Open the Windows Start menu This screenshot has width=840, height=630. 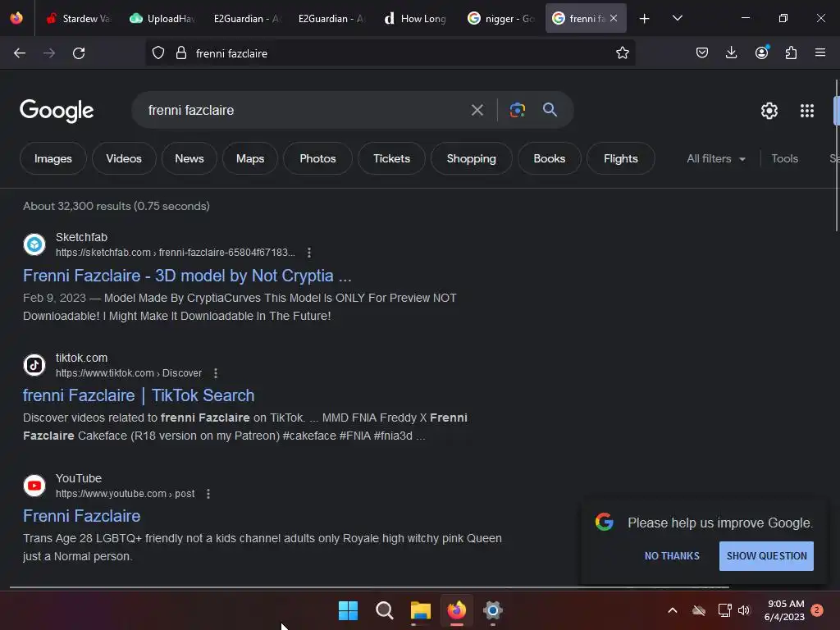[x=348, y=610]
